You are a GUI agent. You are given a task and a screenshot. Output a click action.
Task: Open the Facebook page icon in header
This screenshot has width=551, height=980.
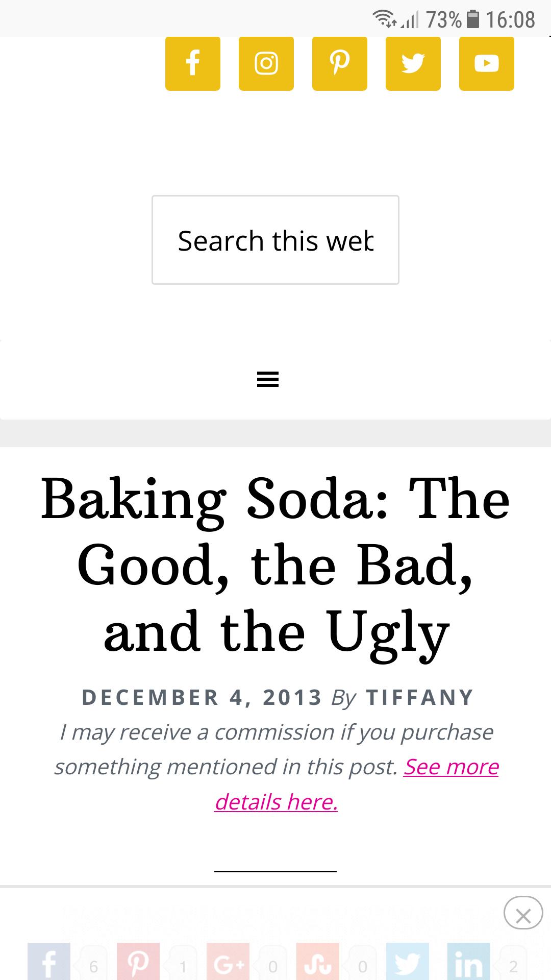click(193, 63)
